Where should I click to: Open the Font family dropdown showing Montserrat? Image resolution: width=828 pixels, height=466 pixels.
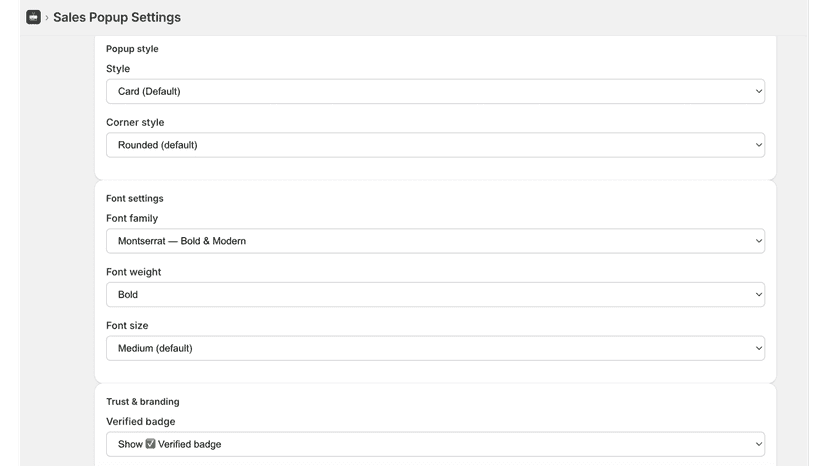435,241
